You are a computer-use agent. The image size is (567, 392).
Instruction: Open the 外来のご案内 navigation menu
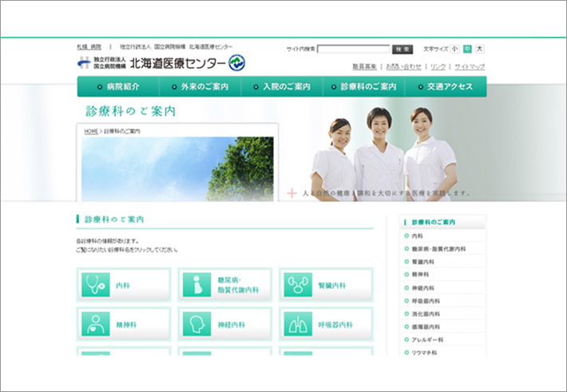click(x=200, y=87)
